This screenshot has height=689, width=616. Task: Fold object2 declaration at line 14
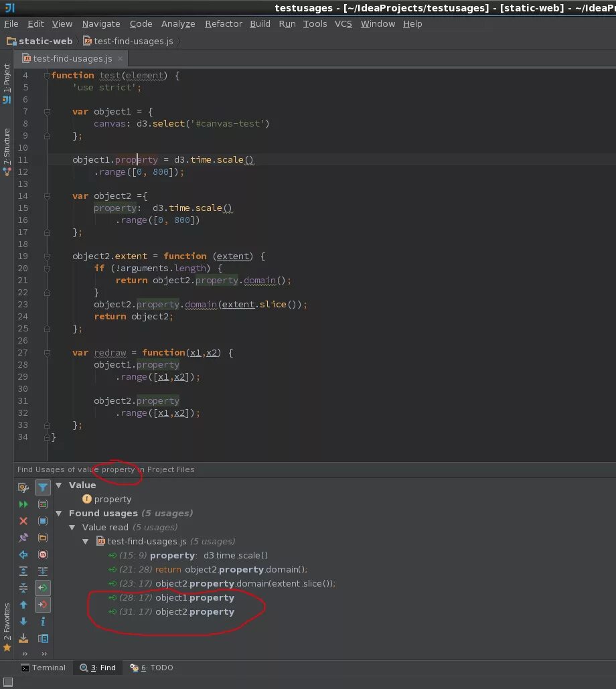click(x=47, y=196)
